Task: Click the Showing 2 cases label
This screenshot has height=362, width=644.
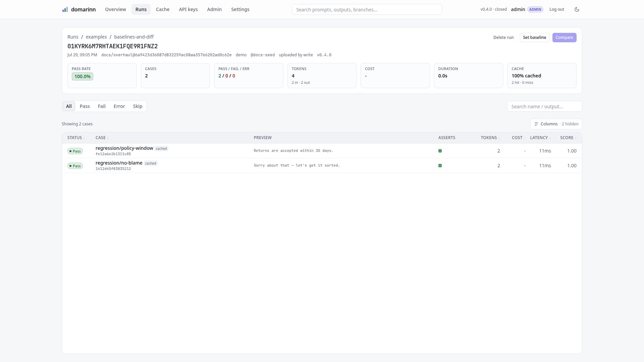Action: point(77,124)
